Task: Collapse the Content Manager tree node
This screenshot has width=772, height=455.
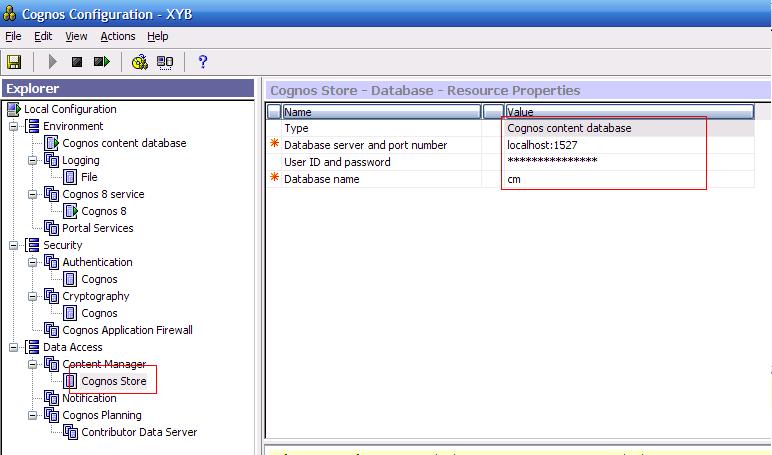Action: pyautogui.click(x=32, y=364)
